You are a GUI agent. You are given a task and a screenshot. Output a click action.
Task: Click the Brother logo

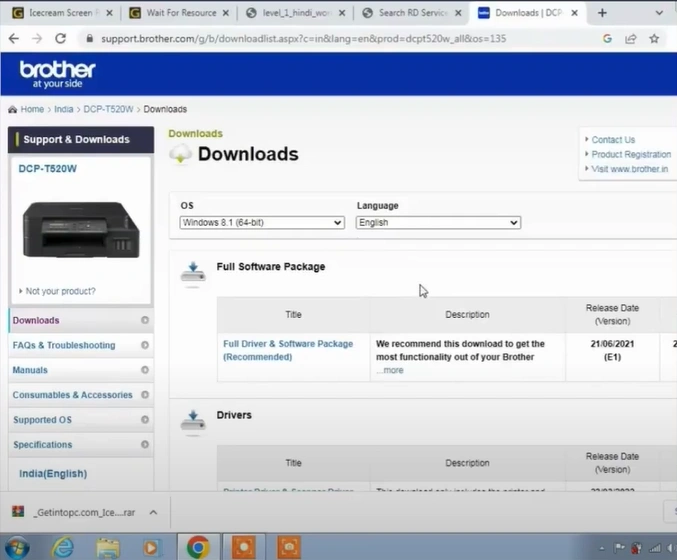(57, 73)
